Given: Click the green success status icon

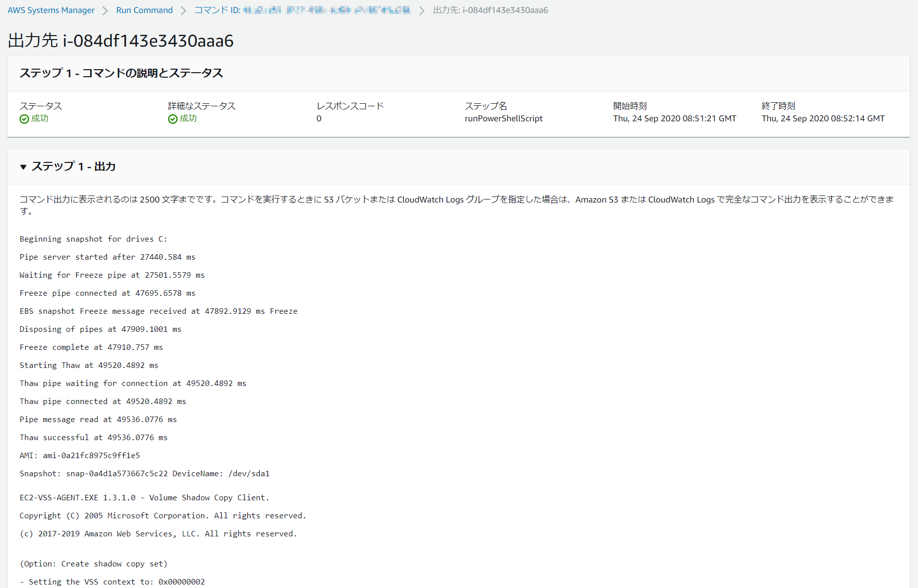Looking at the screenshot, I should [23, 118].
